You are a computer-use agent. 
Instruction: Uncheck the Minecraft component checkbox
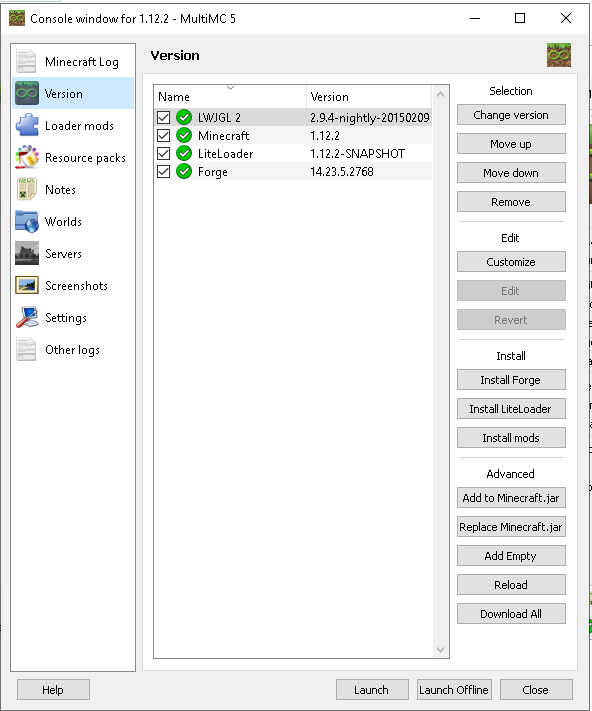coord(164,135)
